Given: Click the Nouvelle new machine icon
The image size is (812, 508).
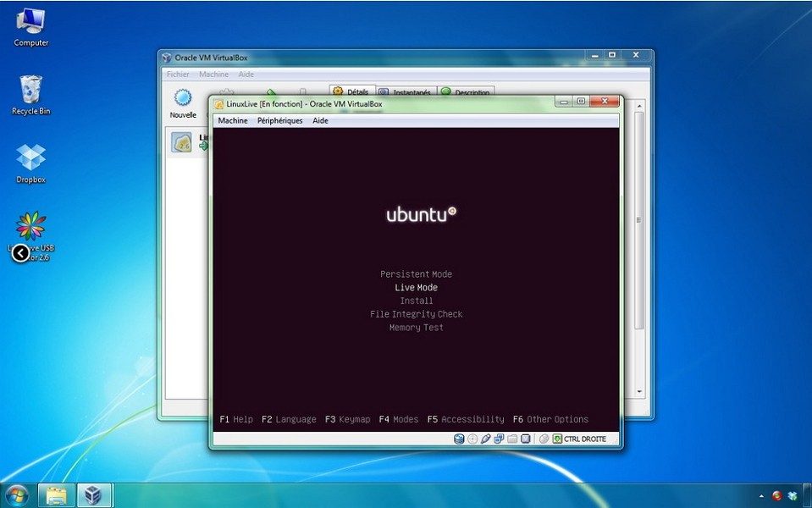Looking at the screenshot, I should point(183,98).
